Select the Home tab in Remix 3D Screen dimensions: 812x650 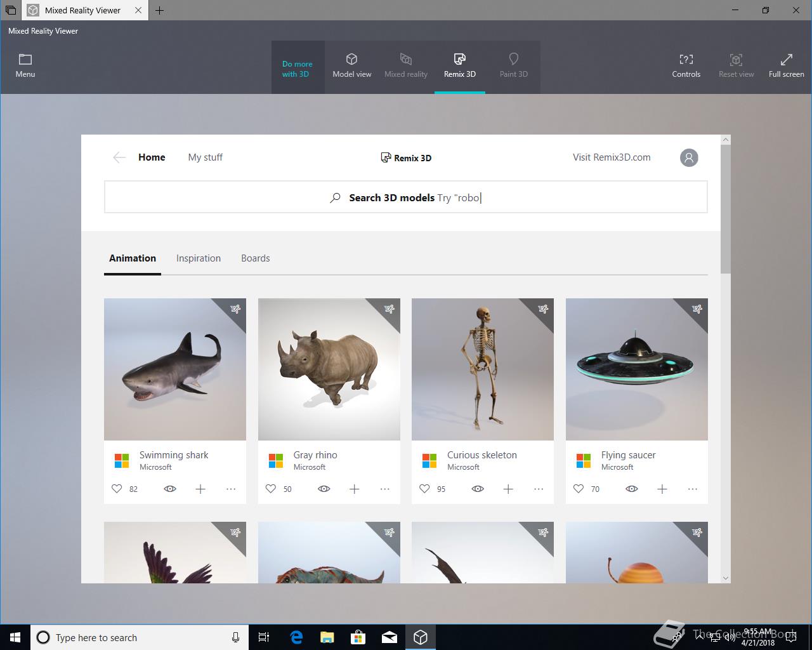pos(152,157)
